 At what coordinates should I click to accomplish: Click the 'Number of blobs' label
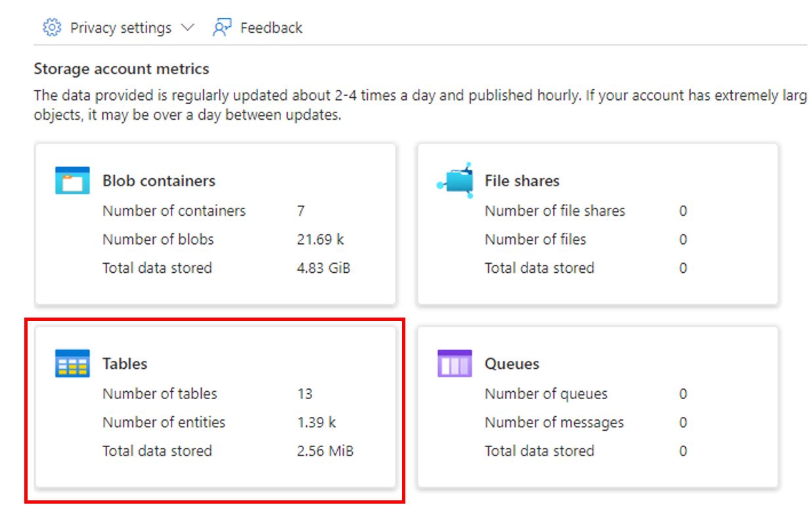click(158, 239)
